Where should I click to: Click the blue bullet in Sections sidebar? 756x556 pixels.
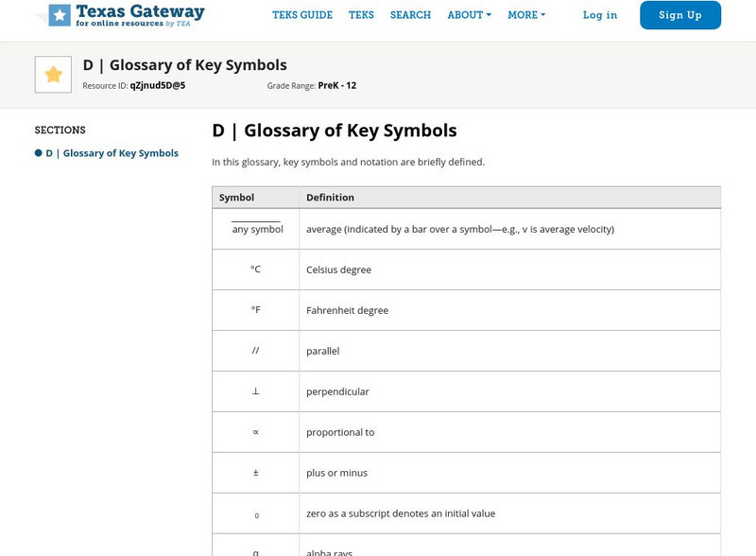pyautogui.click(x=39, y=153)
